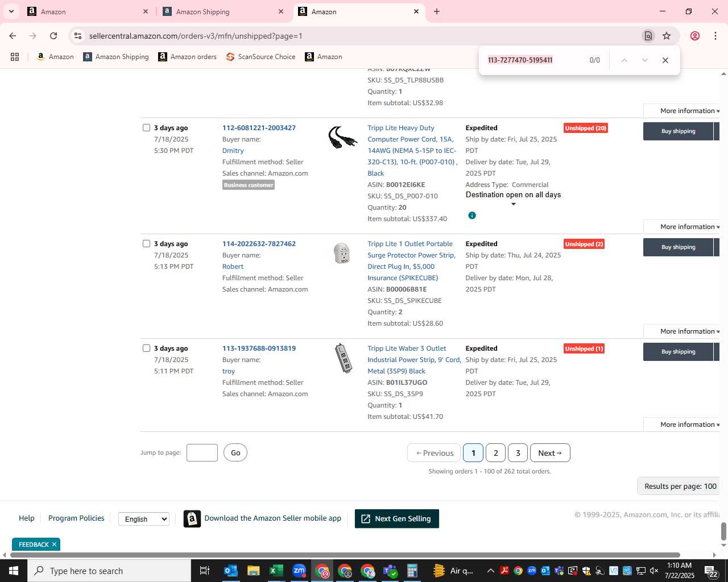728x582 pixels.
Task: Click the horizontal page scrollbar
Action: (x=345, y=555)
